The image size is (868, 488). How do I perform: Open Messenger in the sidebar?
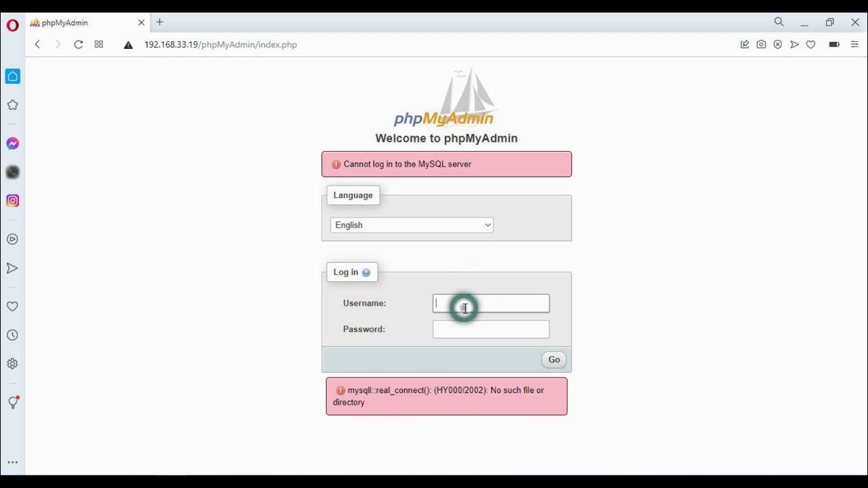[12, 144]
